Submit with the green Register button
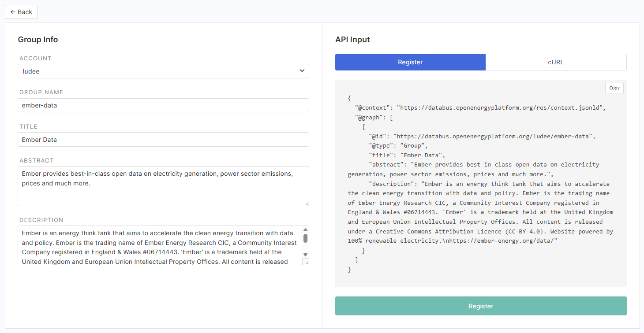644x333 pixels. [481, 306]
